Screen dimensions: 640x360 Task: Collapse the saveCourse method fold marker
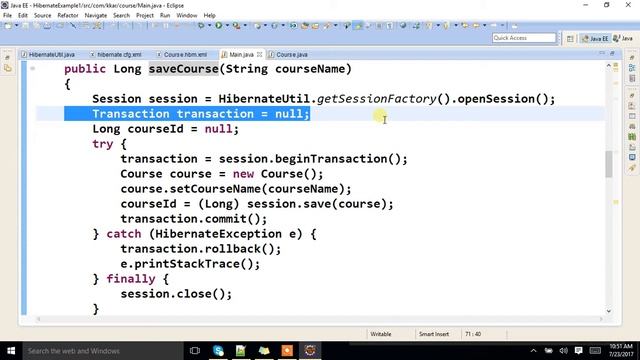[32, 69]
